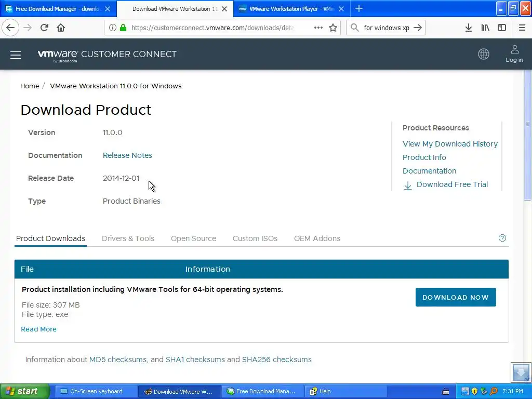Viewport: 532px width, 399px height.
Task: Click the 'VMware Workstation 11.0.0 for Windows' breadcrumb
Action: (116, 86)
